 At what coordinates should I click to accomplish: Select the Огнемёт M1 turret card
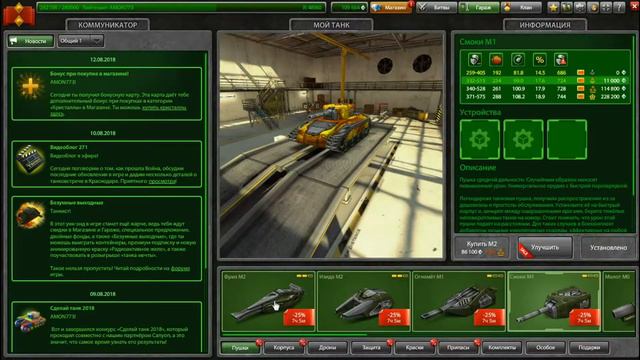point(459,301)
